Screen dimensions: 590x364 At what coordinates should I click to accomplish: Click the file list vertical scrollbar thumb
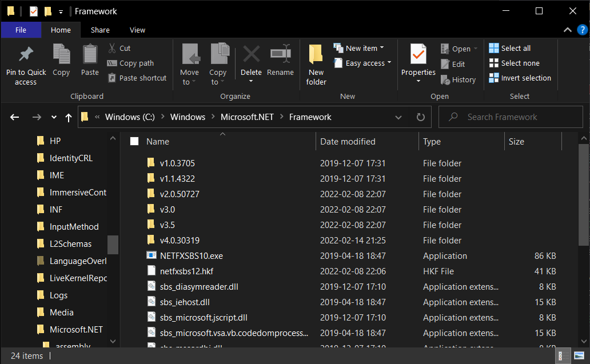click(x=584, y=195)
